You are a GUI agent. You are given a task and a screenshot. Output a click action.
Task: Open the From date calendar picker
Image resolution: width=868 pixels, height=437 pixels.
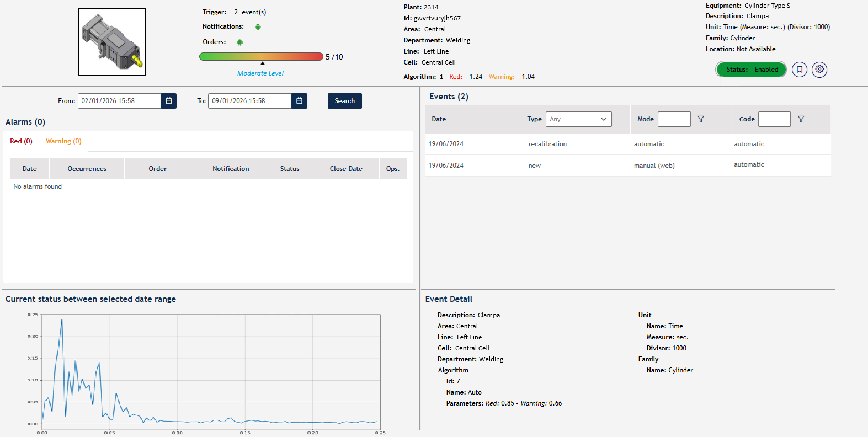pos(169,101)
